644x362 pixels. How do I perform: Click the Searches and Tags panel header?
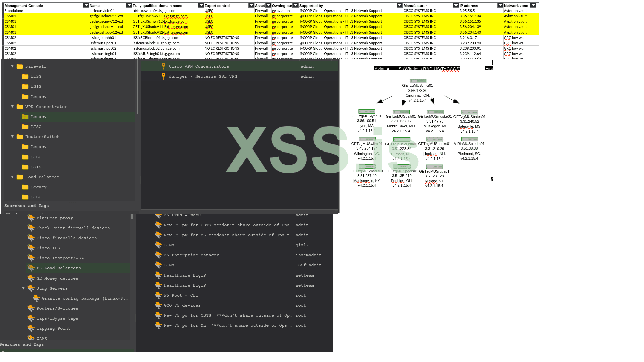(x=26, y=206)
